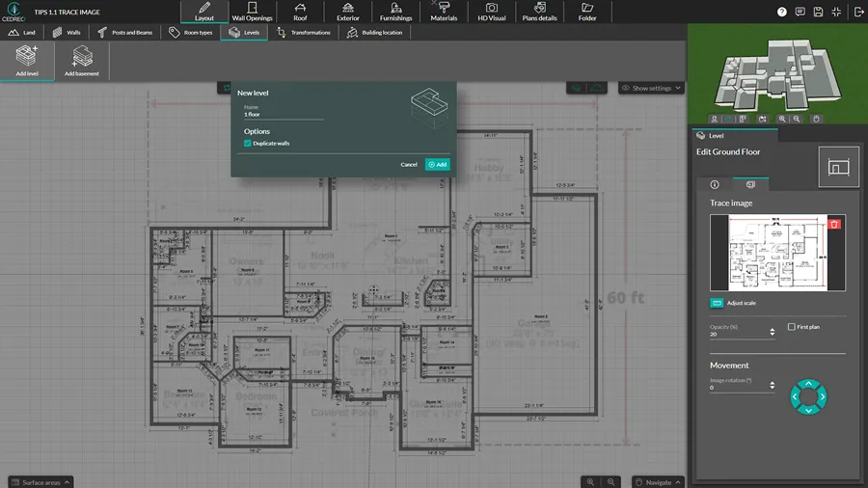Open the Materials tab

(444, 12)
